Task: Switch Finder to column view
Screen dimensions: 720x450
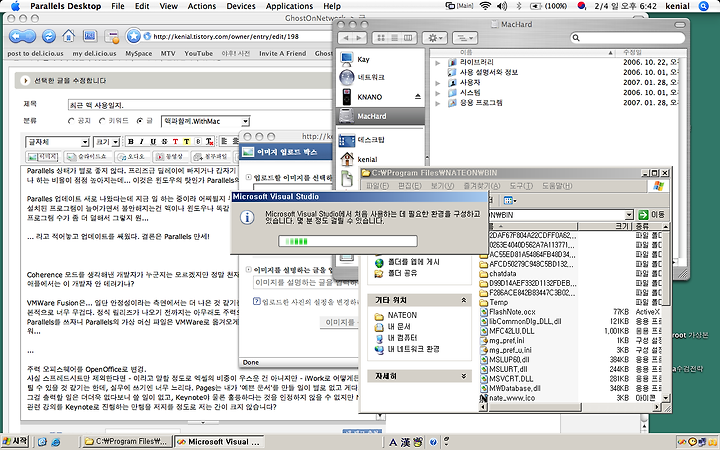Action: pyautogui.click(x=409, y=38)
